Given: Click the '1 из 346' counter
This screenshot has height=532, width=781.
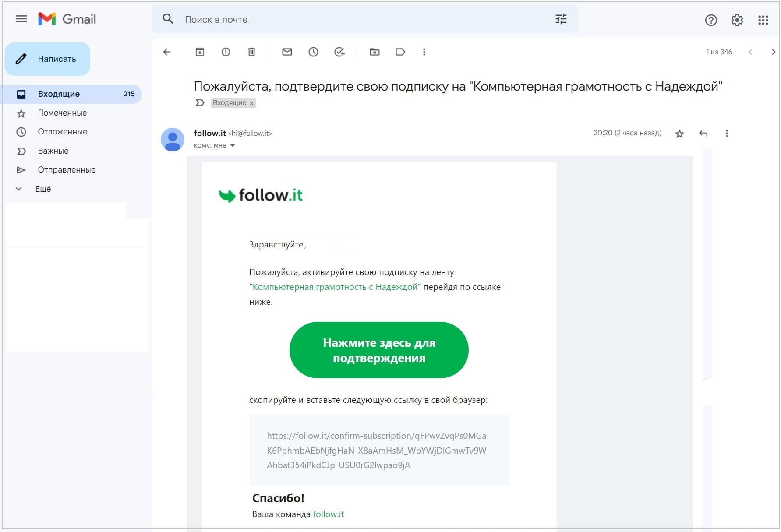Looking at the screenshot, I should click(719, 52).
